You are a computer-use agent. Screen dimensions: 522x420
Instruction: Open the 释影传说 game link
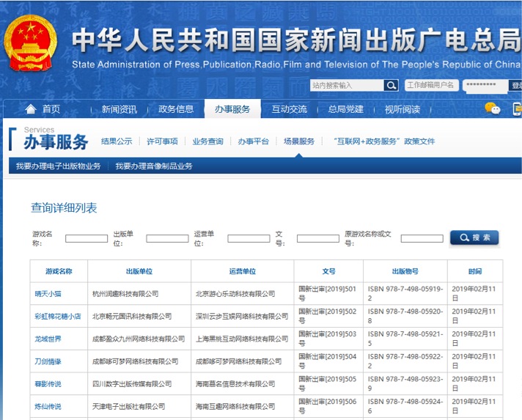pos(48,384)
